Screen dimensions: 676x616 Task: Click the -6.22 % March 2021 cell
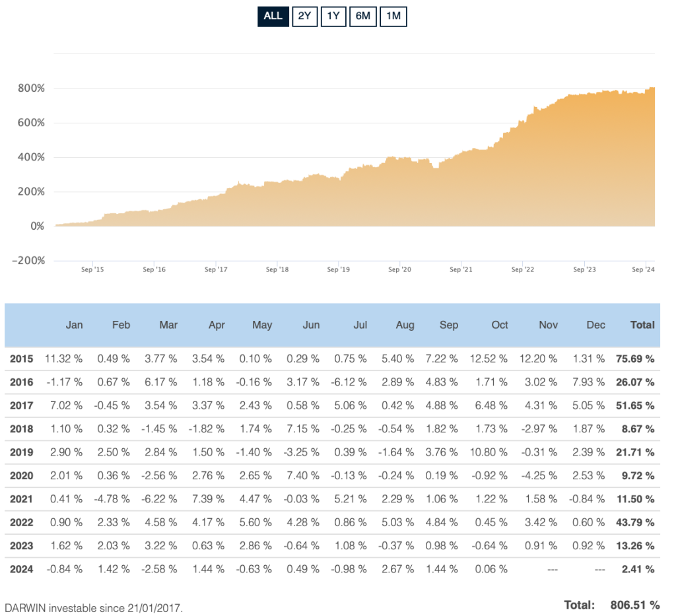159,499
